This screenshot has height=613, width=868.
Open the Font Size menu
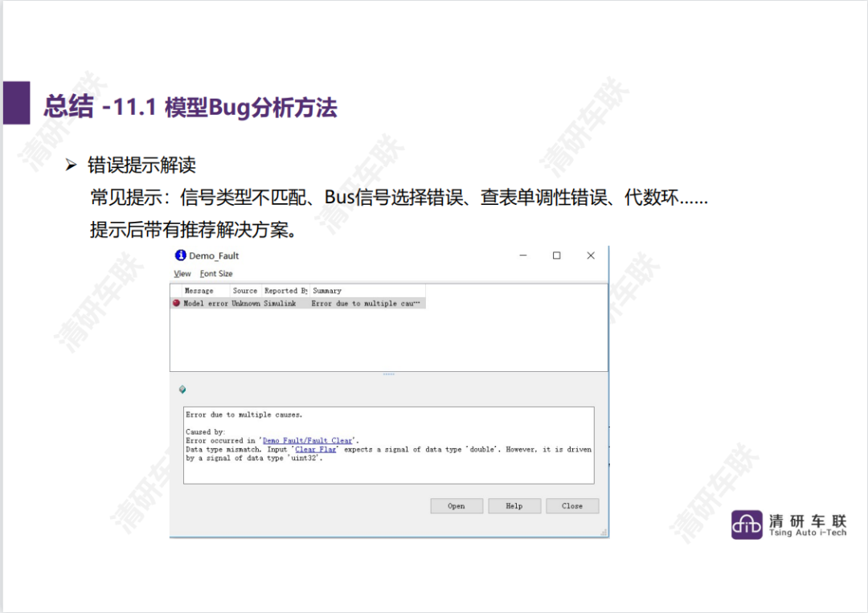click(x=216, y=273)
